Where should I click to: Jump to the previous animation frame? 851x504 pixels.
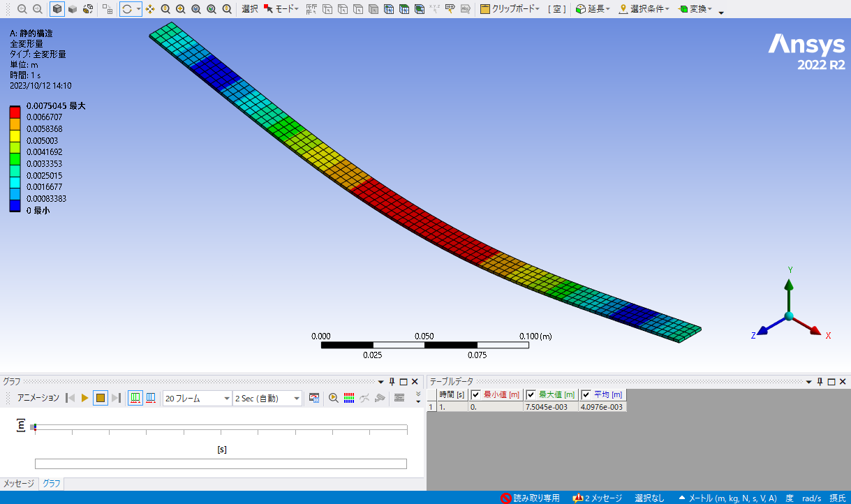[71, 398]
